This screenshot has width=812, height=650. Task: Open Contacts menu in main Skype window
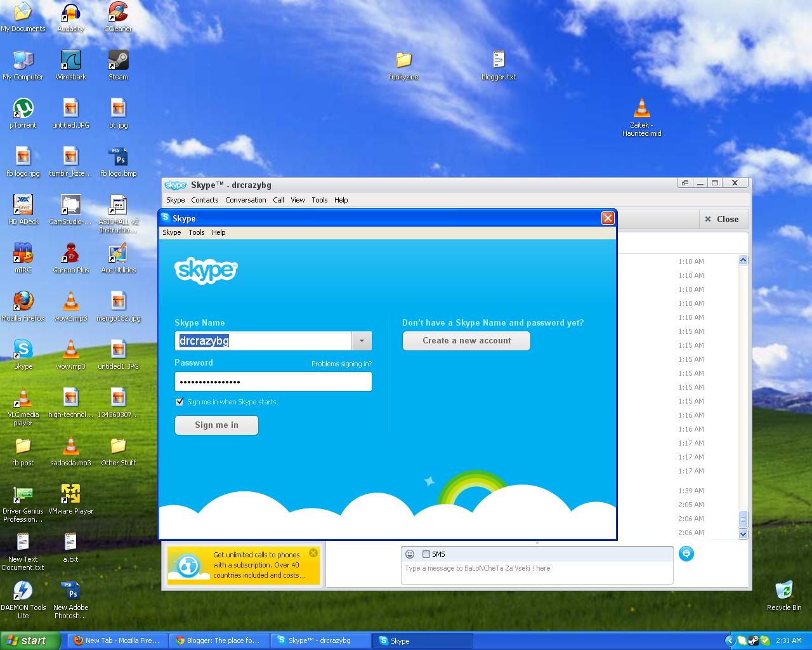click(x=205, y=200)
